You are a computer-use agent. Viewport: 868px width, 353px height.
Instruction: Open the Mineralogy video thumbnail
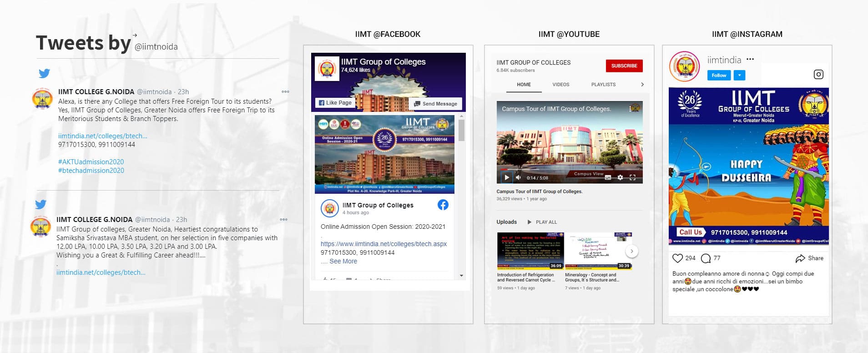coord(598,251)
